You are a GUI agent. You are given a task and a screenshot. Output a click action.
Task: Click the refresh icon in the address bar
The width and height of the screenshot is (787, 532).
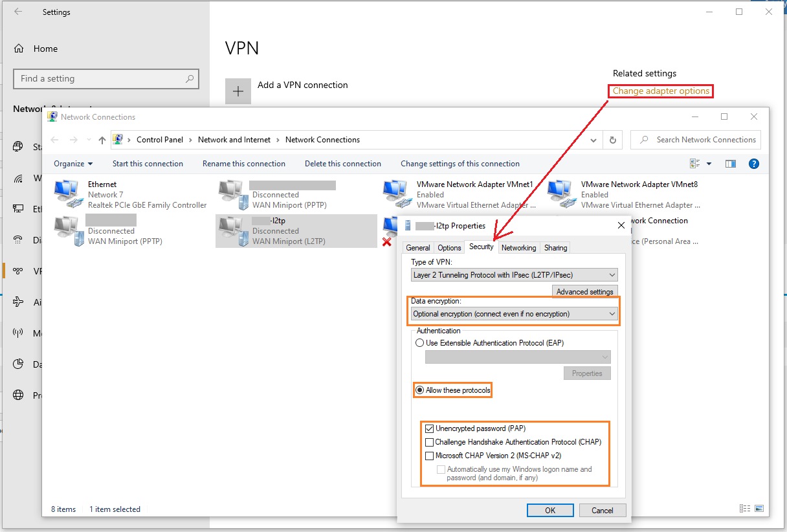click(612, 139)
